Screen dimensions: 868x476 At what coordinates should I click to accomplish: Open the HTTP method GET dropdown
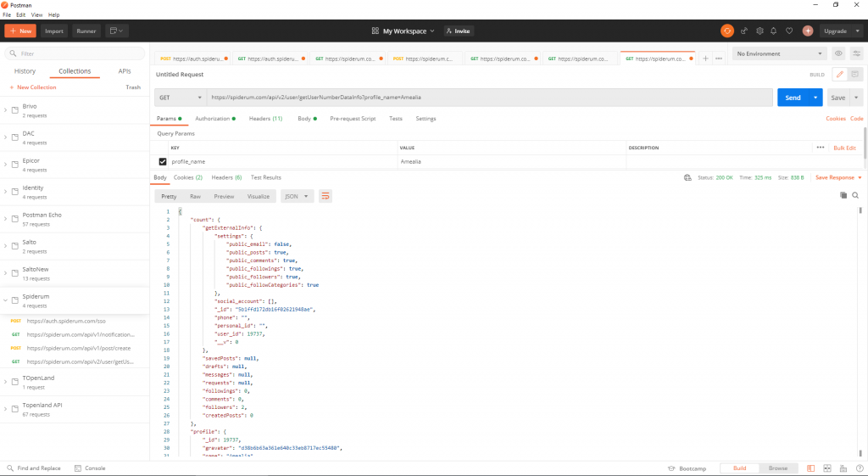pos(181,98)
